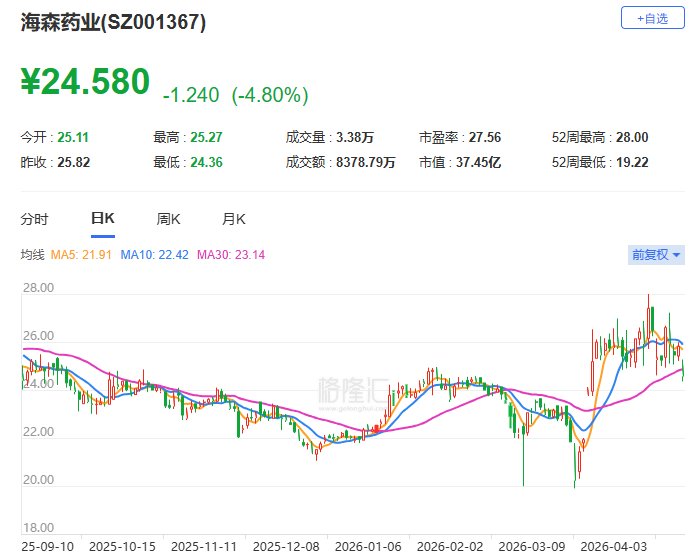Click the MA10 legend label
Image resolution: width=693 pixels, height=558 pixels.
pos(155,255)
